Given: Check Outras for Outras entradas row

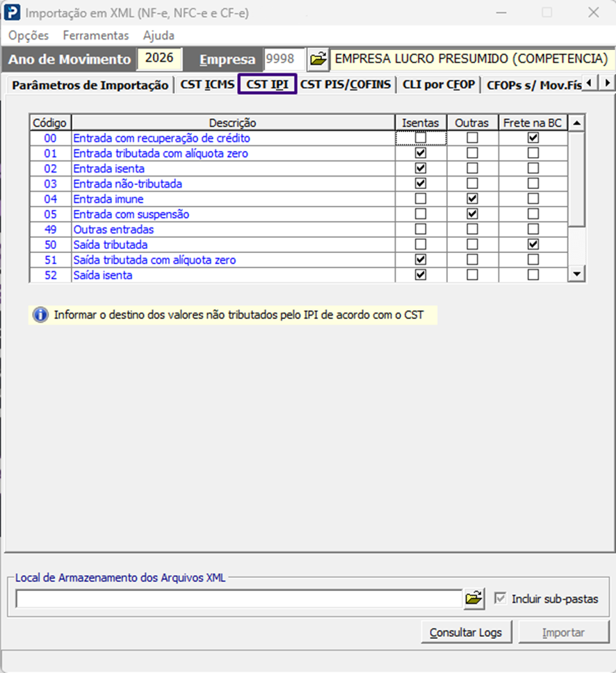Looking at the screenshot, I should point(472,229).
